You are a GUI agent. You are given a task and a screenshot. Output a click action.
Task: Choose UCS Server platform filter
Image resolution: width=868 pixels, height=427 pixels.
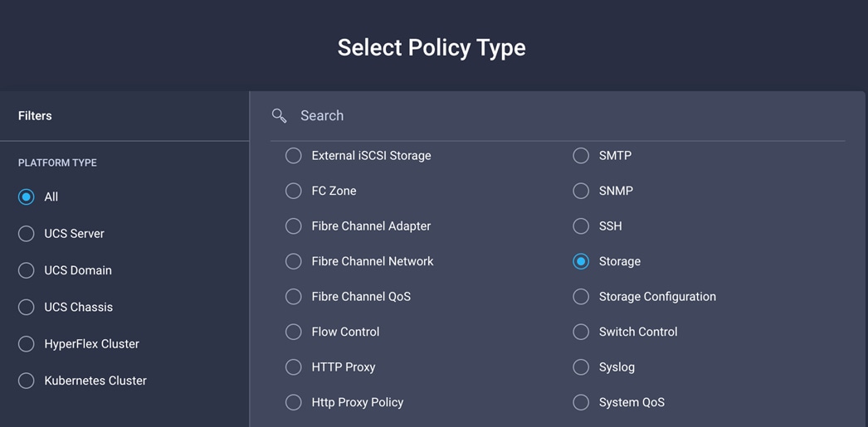click(26, 234)
